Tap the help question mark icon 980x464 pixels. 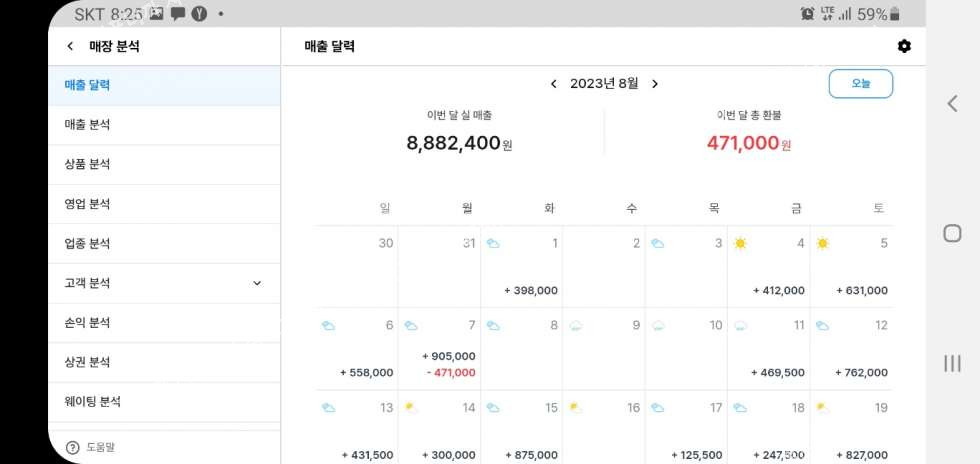pyautogui.click(x=72, y=448)
